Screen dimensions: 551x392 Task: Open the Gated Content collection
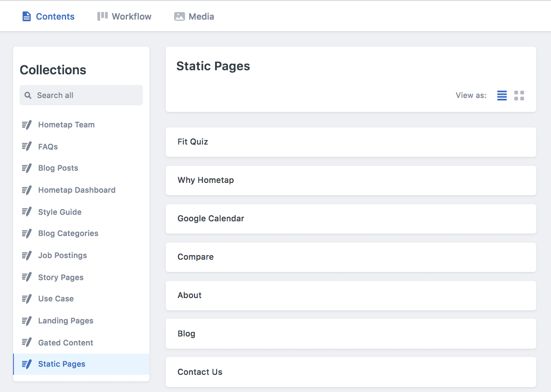pos(66,343)
